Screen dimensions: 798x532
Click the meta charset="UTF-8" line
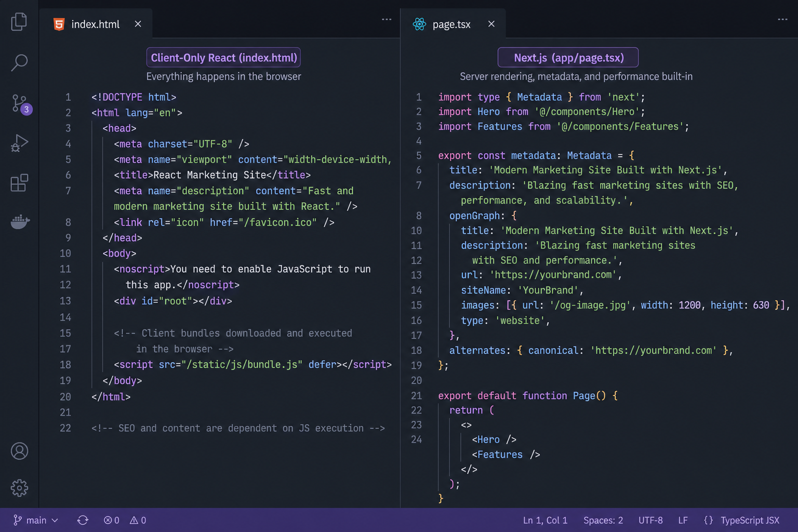click(181, 144)
